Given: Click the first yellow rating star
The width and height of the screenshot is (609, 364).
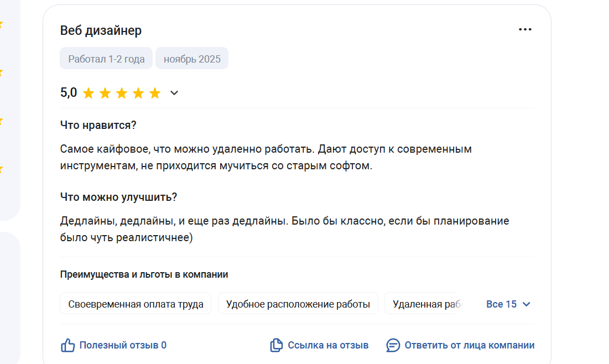Looking at the screenshot, I should [x=89, y=93].
